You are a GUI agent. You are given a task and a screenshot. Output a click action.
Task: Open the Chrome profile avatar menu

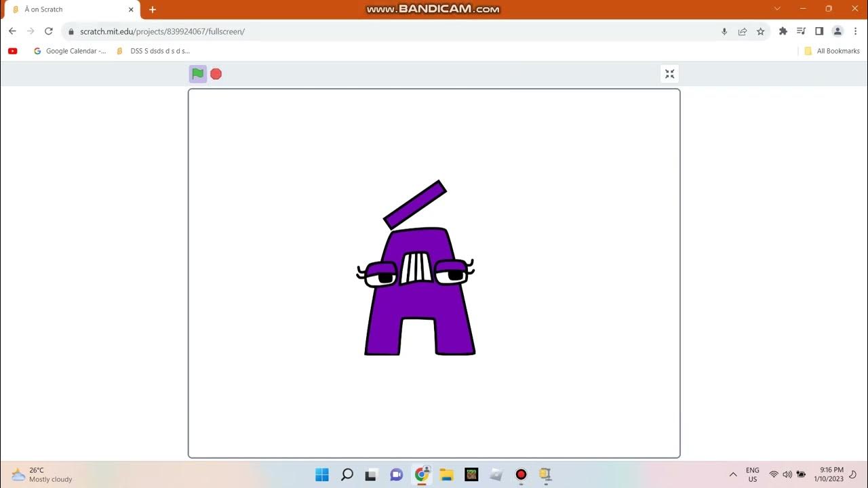tap(837, 31)
